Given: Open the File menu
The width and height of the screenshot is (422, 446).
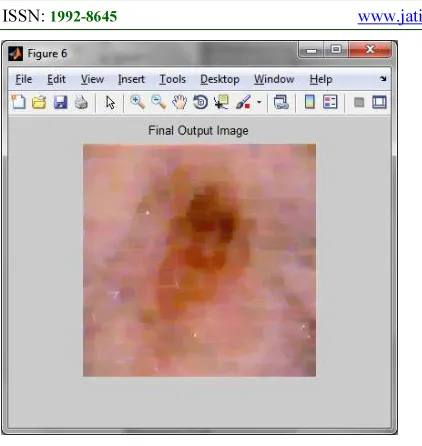Looking at the screenshot, I should (24, 79).
